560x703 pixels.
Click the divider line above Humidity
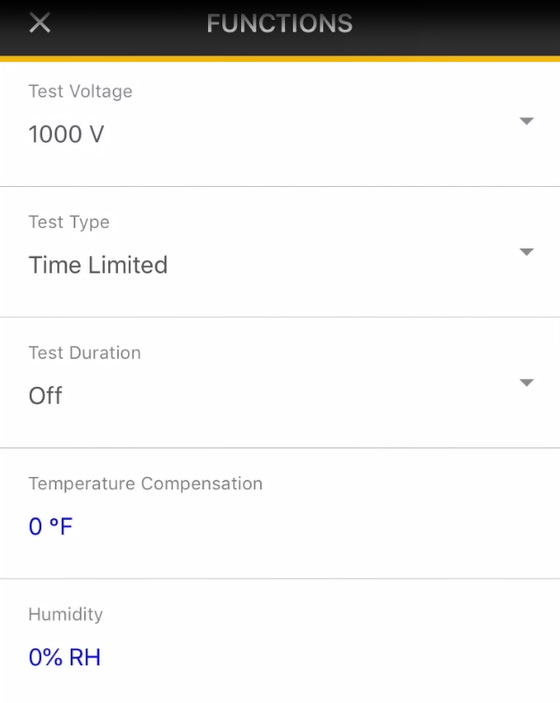click(x=280, y=578)
